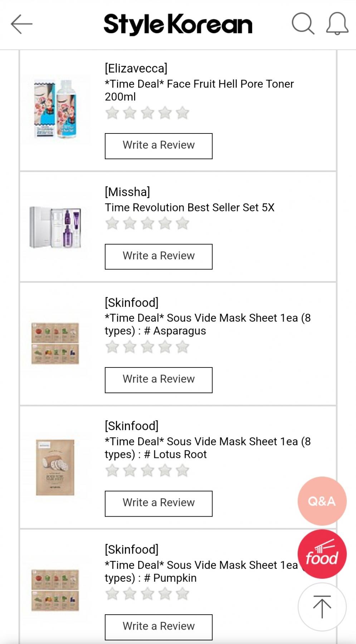Tap the StyleKorean logo
Screen dimensions: 356x644
point(178,24)
